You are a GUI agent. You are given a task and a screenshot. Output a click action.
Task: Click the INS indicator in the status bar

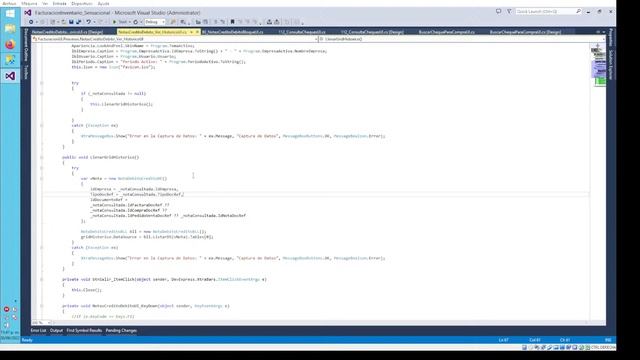point(608,340)
